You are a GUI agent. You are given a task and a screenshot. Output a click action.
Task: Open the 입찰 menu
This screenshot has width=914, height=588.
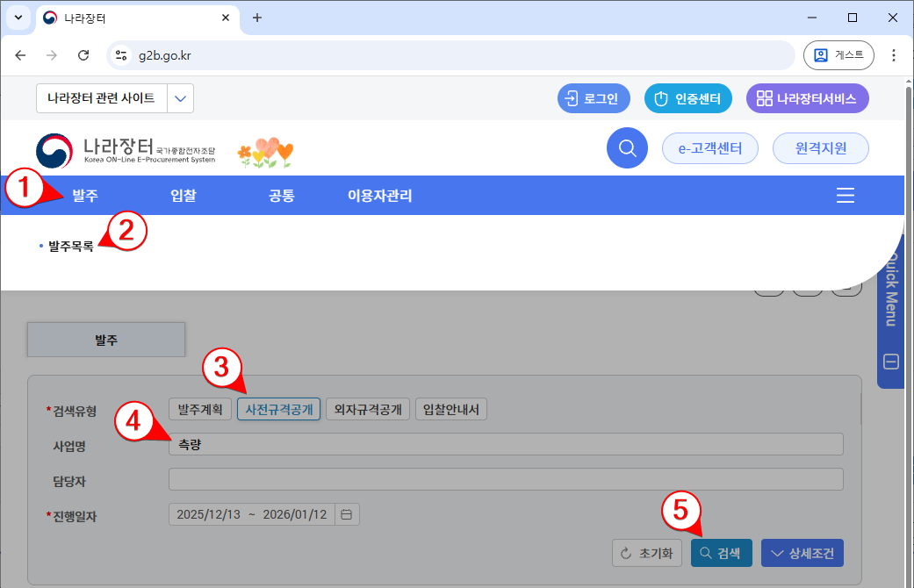[x=184, y=196]
